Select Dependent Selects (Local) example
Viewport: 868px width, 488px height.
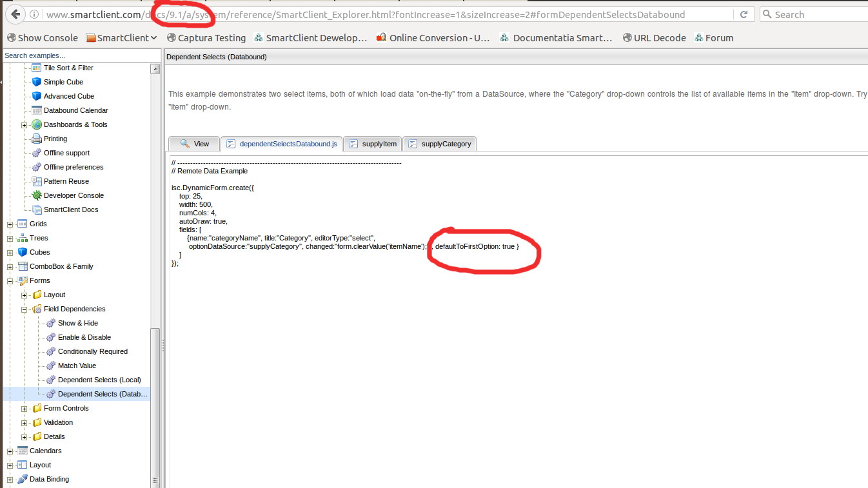pos(99,380)
